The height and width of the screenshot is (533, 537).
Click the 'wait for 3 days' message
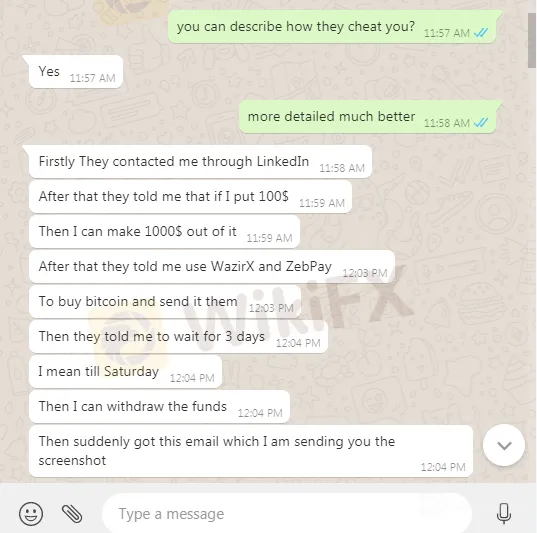178,336
